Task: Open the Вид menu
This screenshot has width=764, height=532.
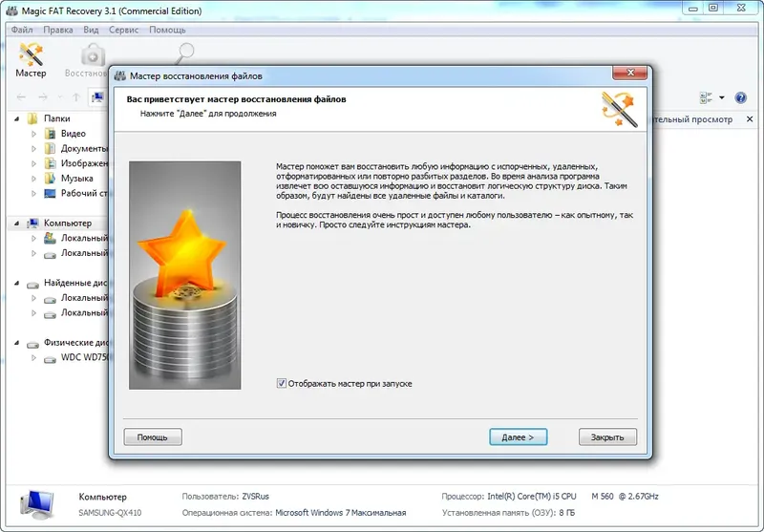Action: (x=91, y=30)
